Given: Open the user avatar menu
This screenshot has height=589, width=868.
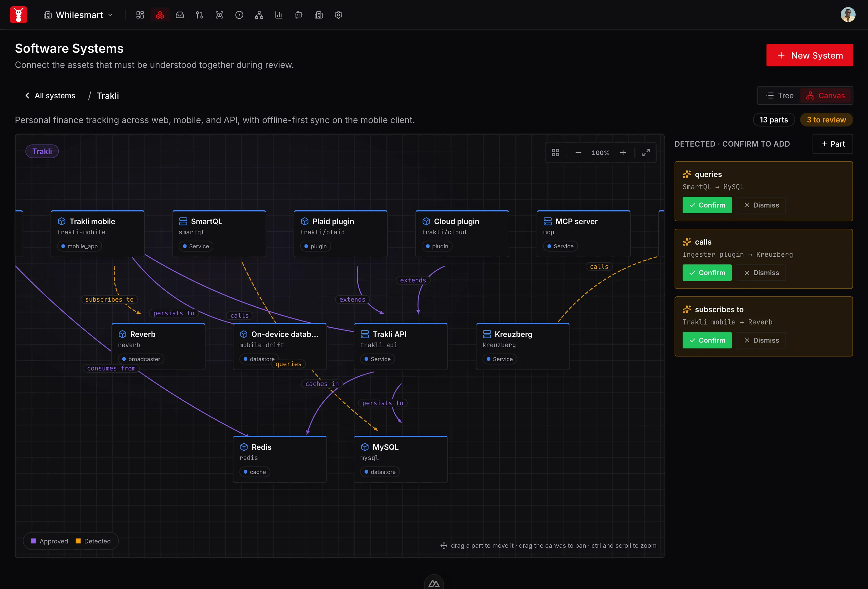Looking at the screenshot, I should click(x=848, y=15).
